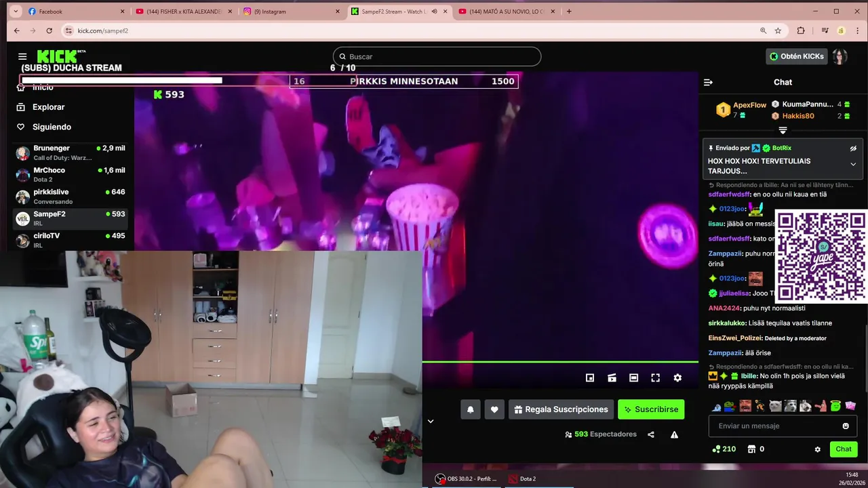Click the KICK logo

click(58, 56)
